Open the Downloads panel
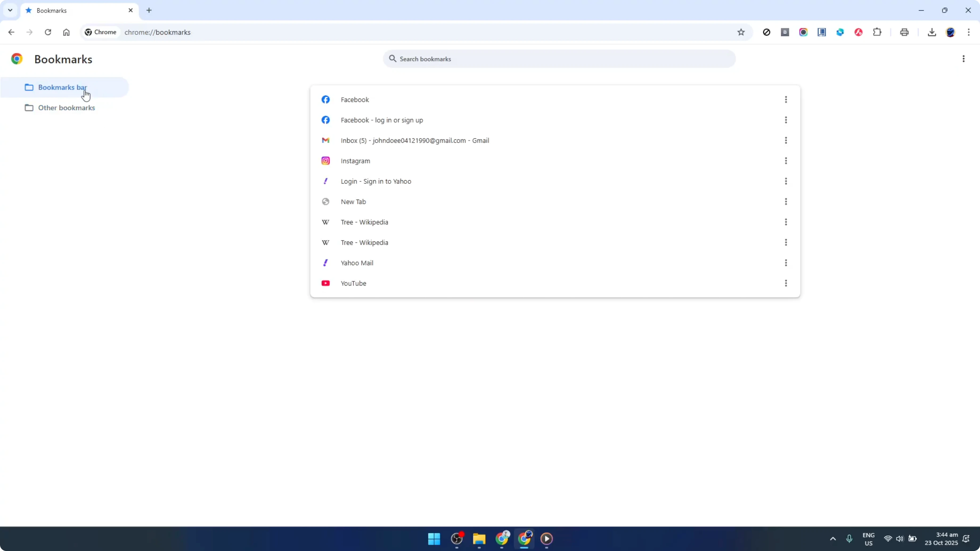 [932, 32]
